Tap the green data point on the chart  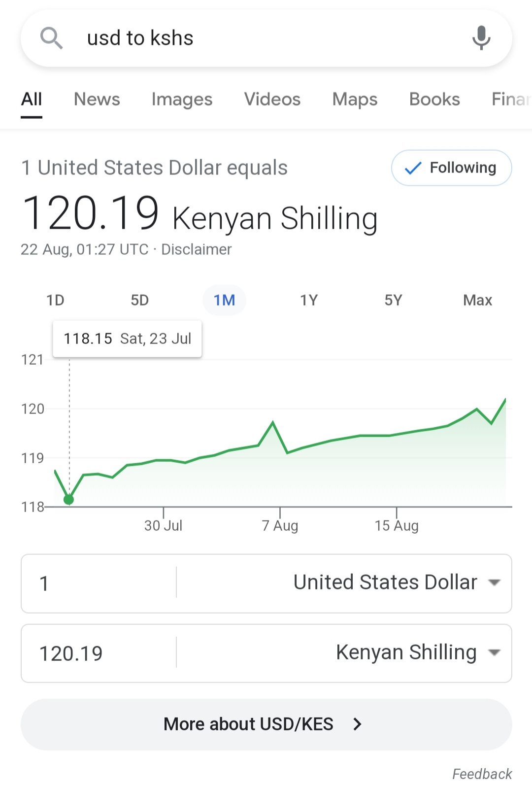pyautogui.click(x=69, y=500)
